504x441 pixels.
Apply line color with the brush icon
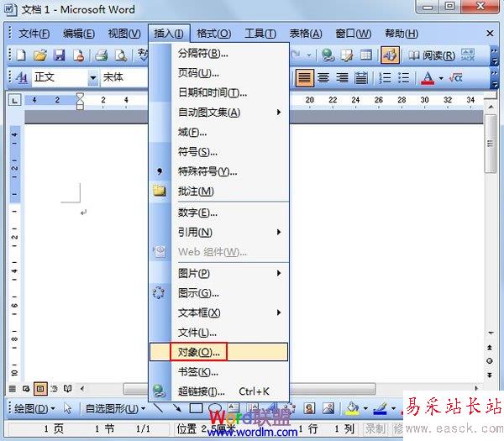(x=381, y=408)
